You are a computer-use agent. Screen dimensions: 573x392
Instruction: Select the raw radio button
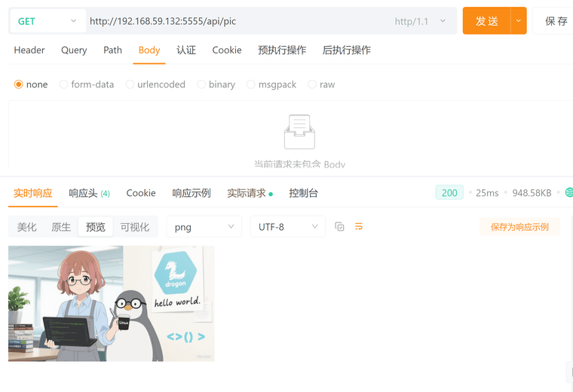coord(311,84)
